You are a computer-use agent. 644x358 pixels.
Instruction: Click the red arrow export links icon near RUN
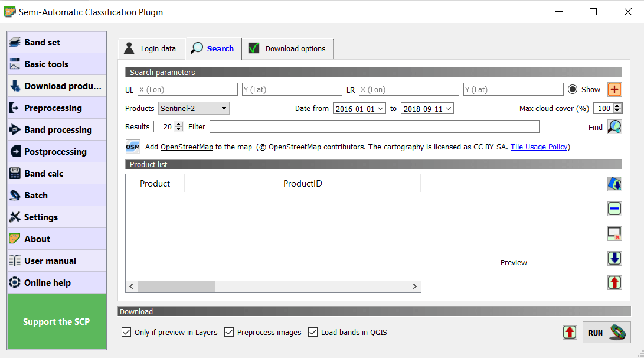(570, 332)
